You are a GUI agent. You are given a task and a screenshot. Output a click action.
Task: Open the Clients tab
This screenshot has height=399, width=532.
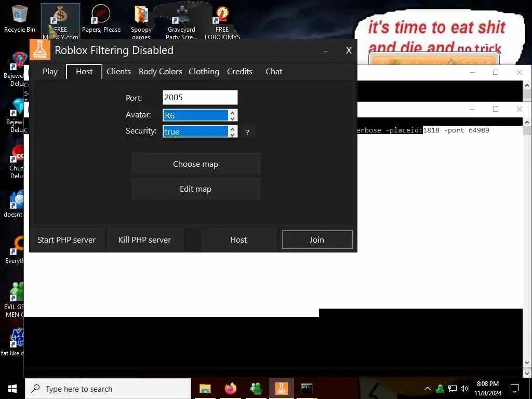[118, 72]
